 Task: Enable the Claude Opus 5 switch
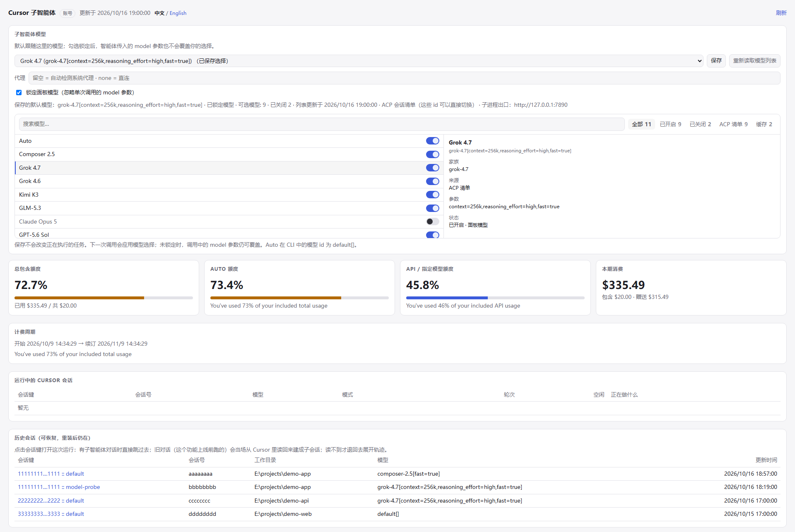432,221
